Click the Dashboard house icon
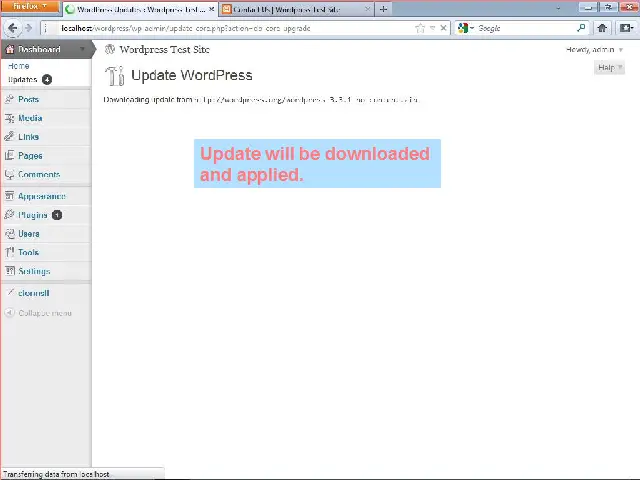The height and width of the screenshot is (480, 640). coord(10,49)
